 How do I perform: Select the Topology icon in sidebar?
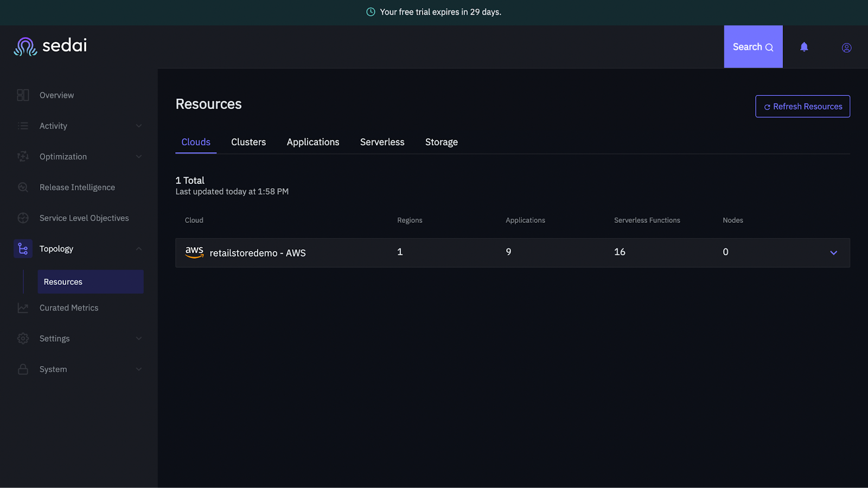click(x=23, y=248)
